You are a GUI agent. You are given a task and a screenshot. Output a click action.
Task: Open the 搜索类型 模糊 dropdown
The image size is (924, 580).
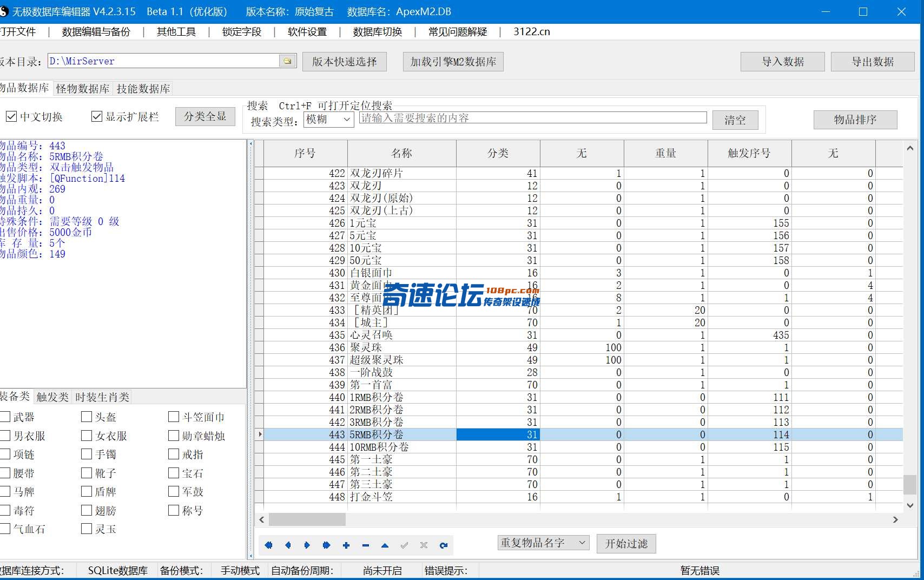(x=329, y=120)
